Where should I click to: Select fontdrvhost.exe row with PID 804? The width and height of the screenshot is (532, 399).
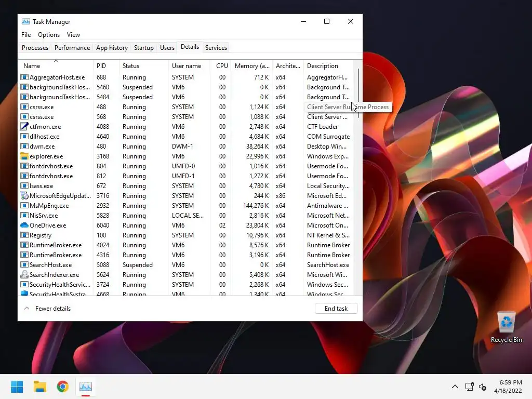(187, 166)
